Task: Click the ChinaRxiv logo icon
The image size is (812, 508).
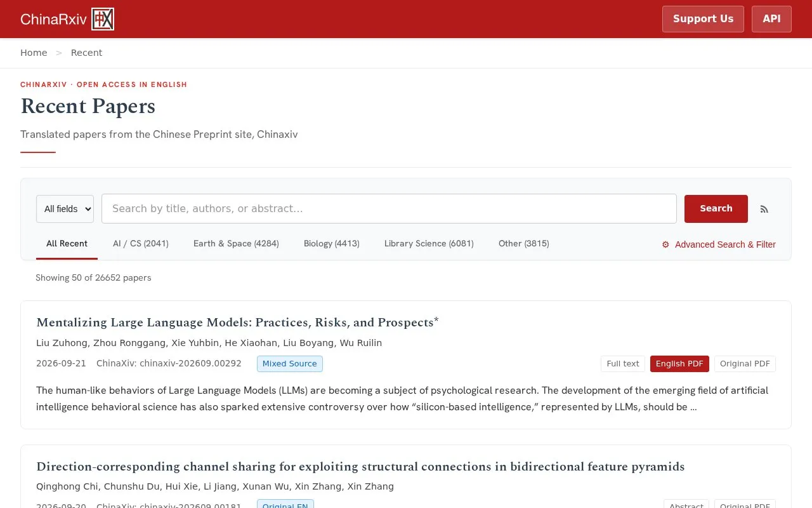Action: (x=103, y=19)
